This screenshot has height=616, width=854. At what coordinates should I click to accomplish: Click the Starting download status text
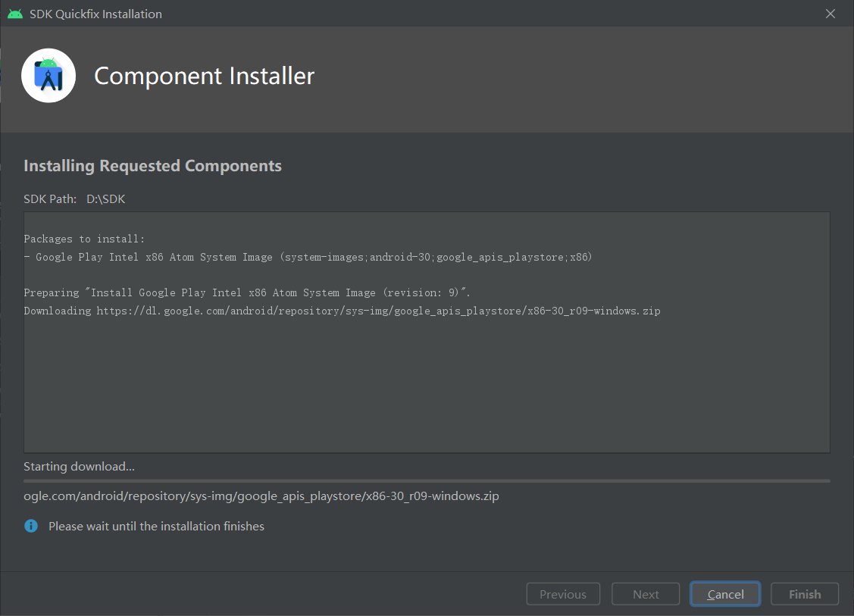pyautogui.click(x=79, y=466)
